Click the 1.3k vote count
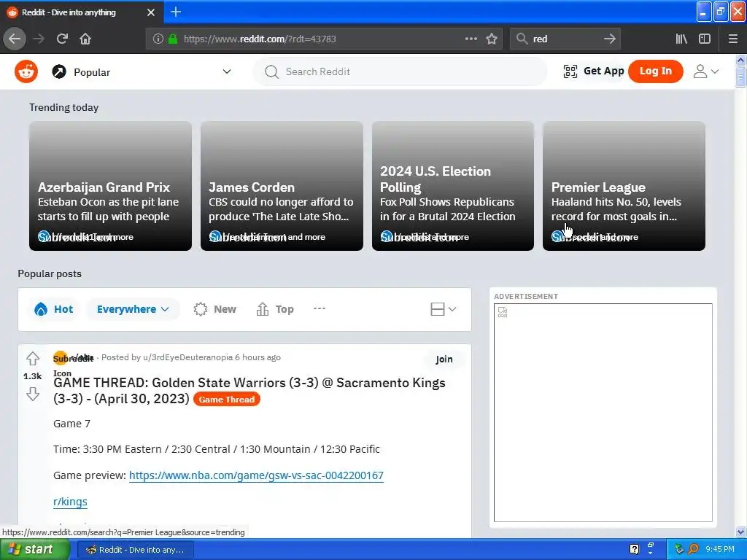Viewport: 747px width, 560px height. [32, 376]
